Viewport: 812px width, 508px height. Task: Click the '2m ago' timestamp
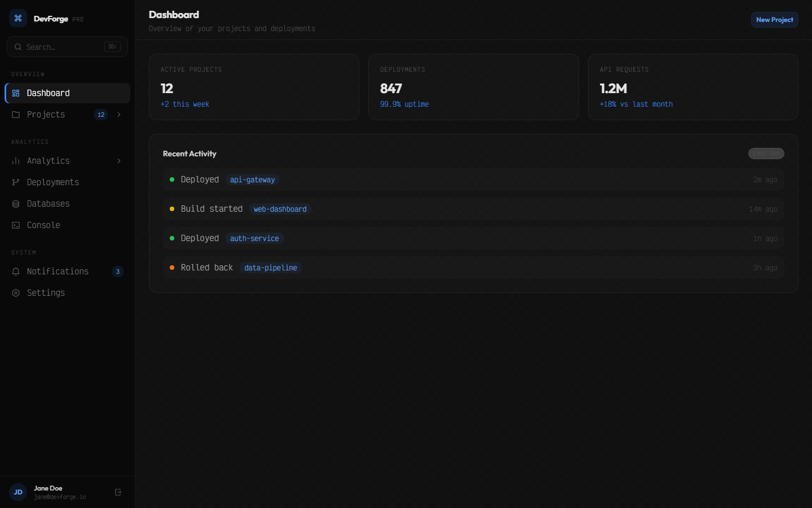click(765, 180)
